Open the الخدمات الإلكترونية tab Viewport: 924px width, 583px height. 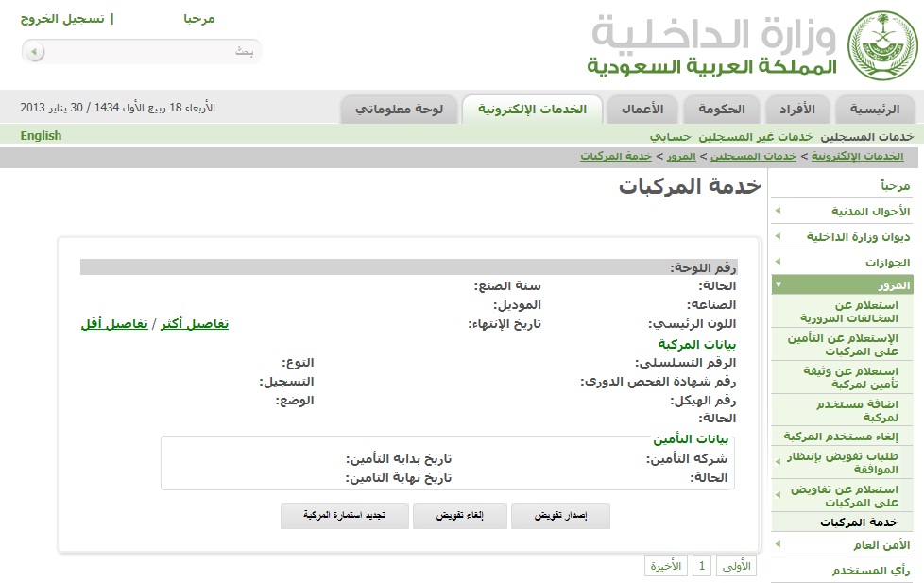pyautogui.click(x=532, y=109)
